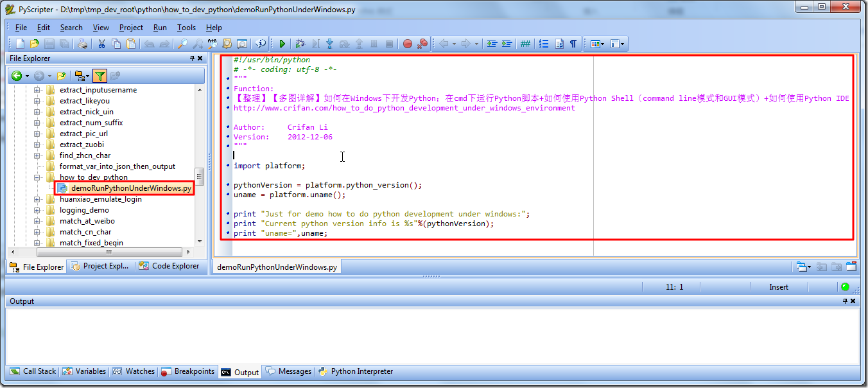Open the View menu

click(101, 28)
